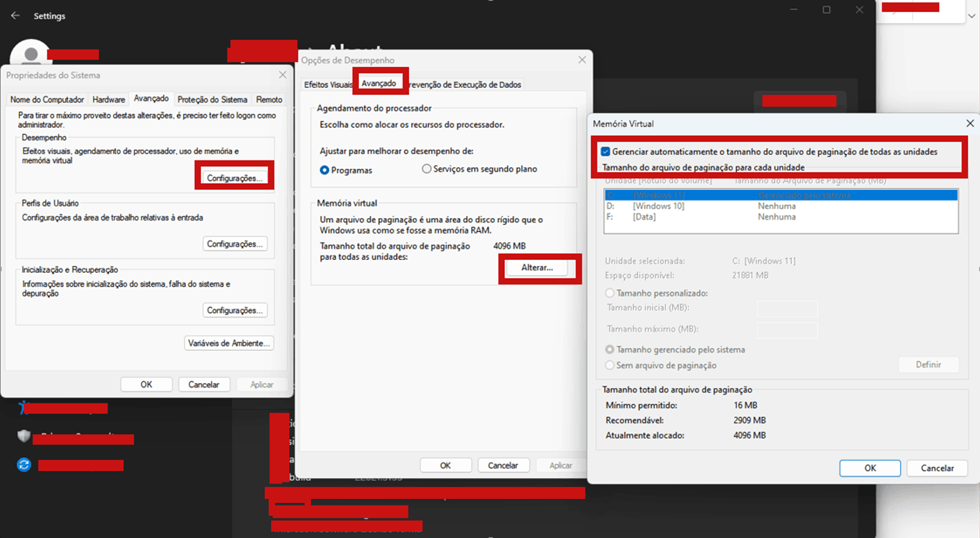Switch to the Hardware tab

pyautogui.click(x=108, y=99)
